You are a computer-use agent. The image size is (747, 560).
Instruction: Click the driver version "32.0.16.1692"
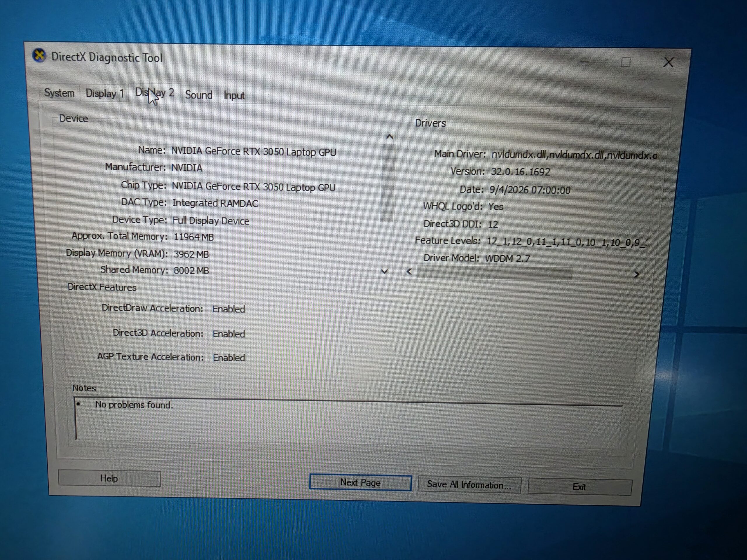click(x=520, y=172)
